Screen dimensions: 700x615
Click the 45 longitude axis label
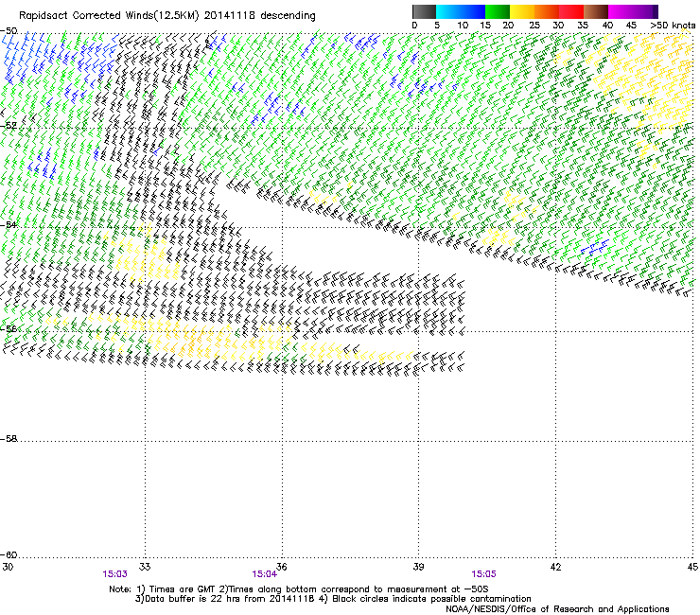pyautogui.click(x=692, y=567)
